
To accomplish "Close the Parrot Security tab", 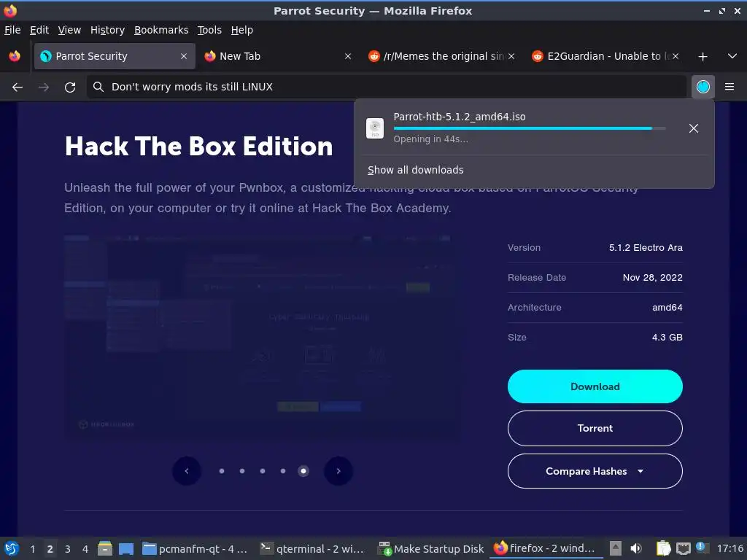I will click(184, 56).
